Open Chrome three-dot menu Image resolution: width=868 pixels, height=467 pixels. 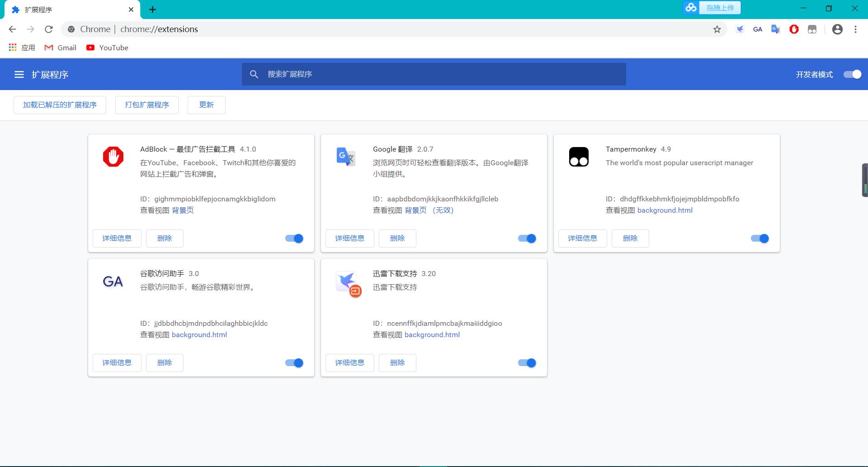click(855, 29)
